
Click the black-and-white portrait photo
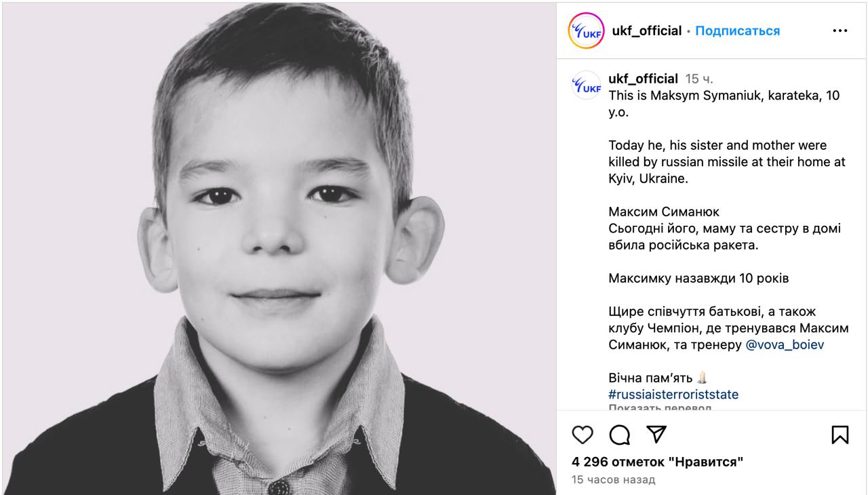coord(279,248)
